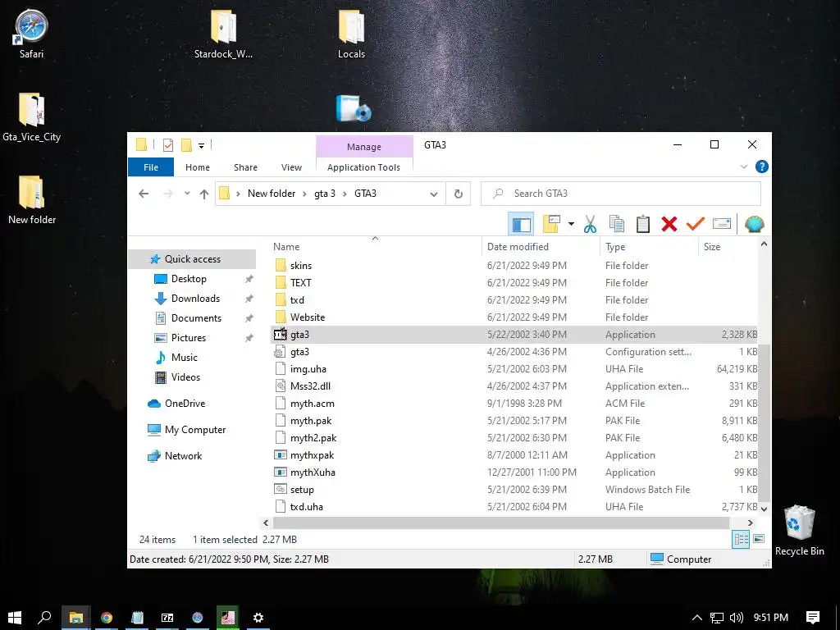Click the Copy toolbar icon
This screenshot has height=630, width=840.
[617, 224]
